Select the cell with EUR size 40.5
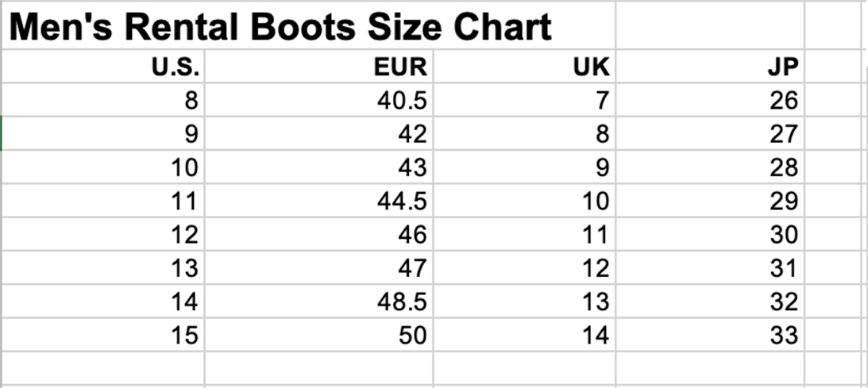 coord(319,100)
